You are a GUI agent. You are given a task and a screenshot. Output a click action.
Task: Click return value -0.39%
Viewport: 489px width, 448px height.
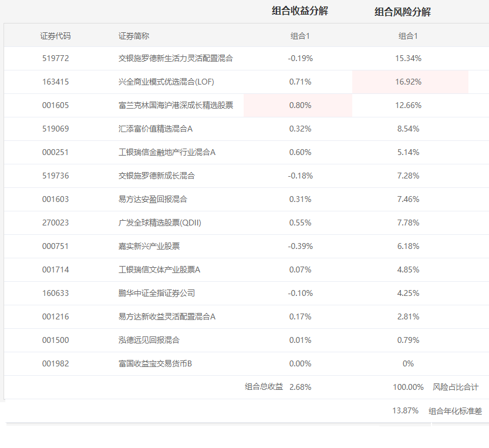(301, 246)
